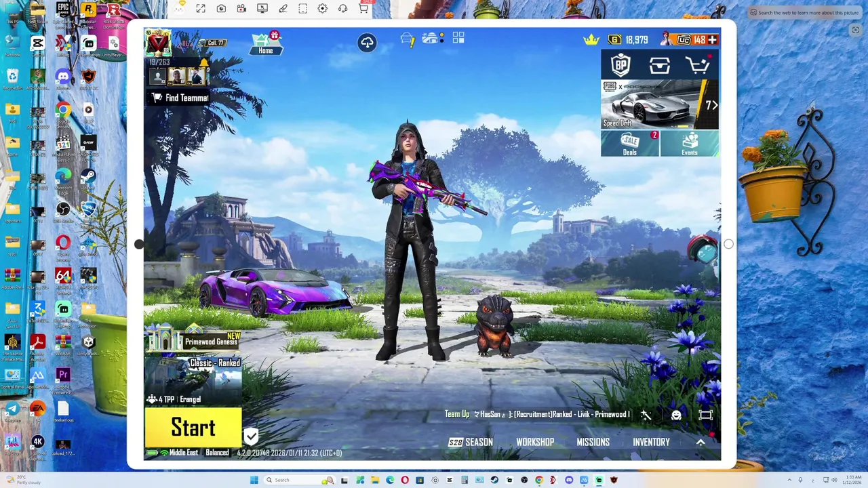868x488 pixels.
Task: Open OBS Studio desktop shortcut
Action: click(x=63, y=211)
